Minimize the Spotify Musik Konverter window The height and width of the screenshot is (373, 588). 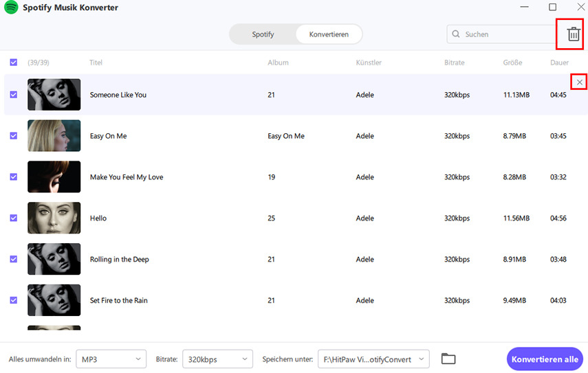click(x=524, y=7)
